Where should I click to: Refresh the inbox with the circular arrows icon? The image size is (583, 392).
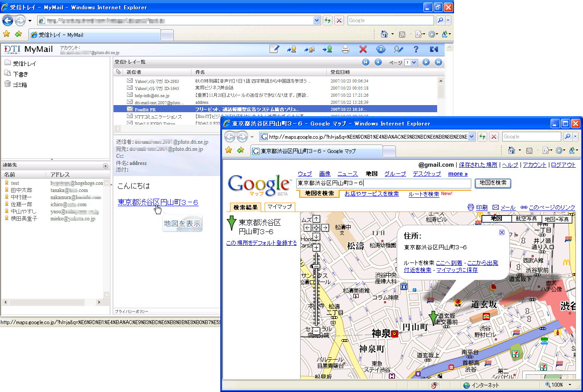coord(380,49)
